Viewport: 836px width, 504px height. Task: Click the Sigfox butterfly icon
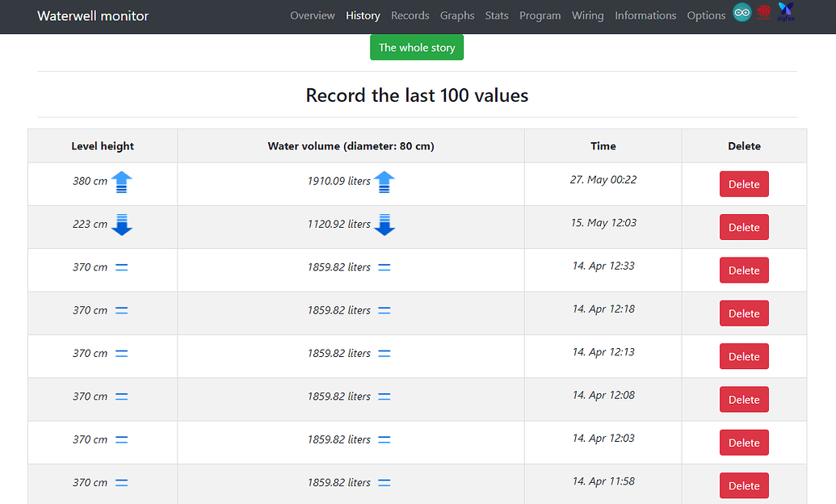[x=784, y=12]
